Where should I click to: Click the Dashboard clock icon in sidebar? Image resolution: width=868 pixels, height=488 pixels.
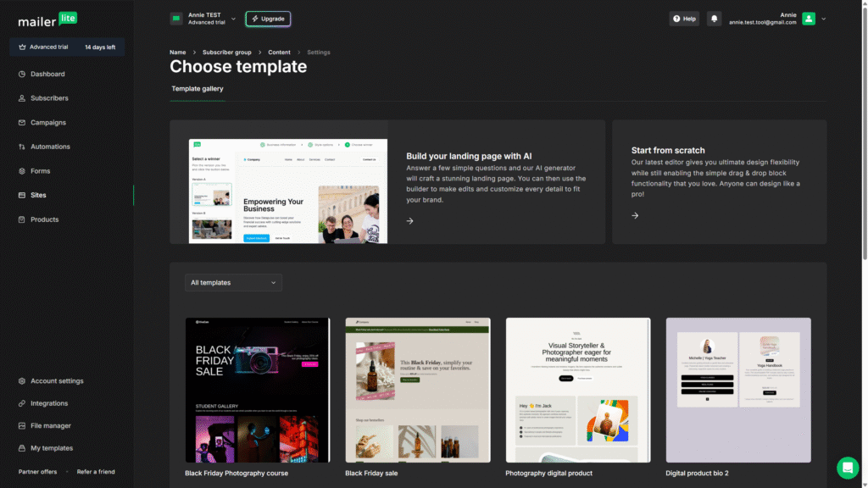point(22,75)
